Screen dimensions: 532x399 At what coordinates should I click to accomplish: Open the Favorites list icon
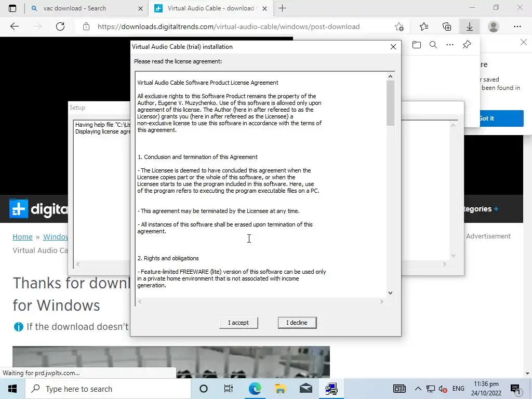[424, 26]
